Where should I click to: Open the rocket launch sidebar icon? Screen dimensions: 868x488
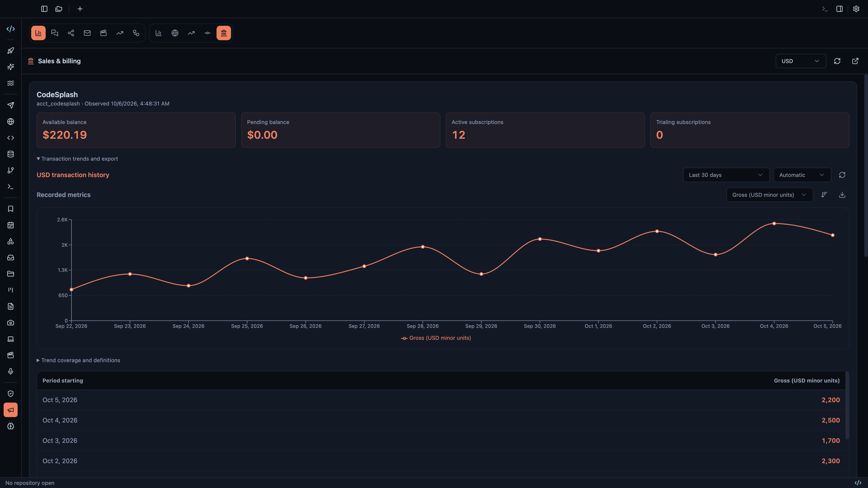[x=10, y=51]
